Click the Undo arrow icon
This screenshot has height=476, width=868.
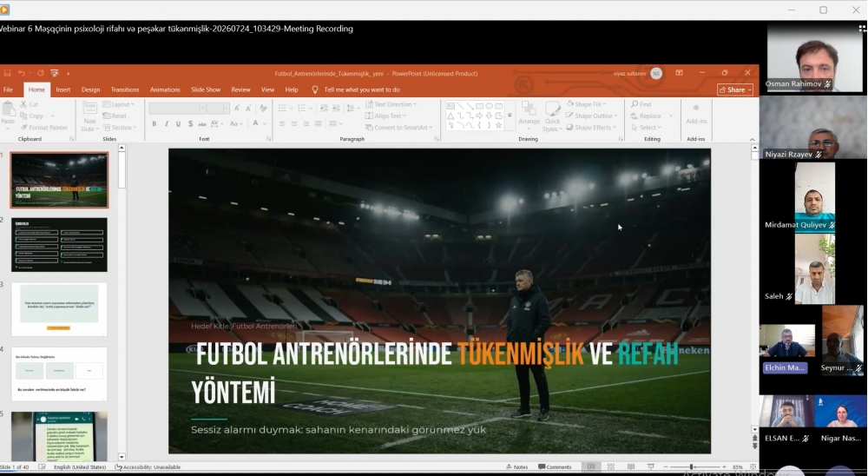(x=21, y=73)
